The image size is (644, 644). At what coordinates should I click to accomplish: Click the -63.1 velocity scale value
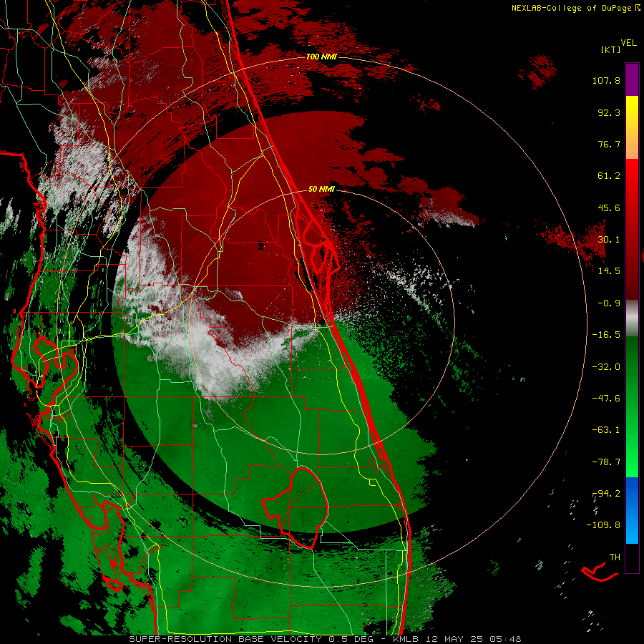click(606, 430)
